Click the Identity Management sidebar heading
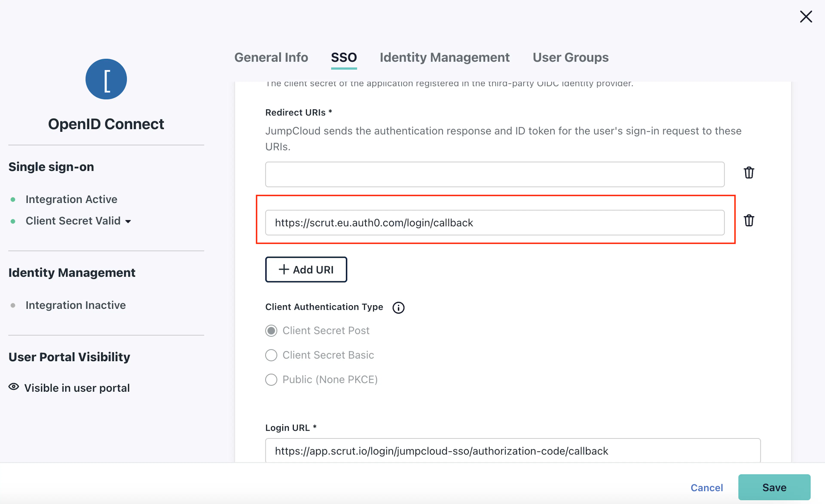Image resolution: width=825 pixels, height=504 pixels. click(72, 273)
